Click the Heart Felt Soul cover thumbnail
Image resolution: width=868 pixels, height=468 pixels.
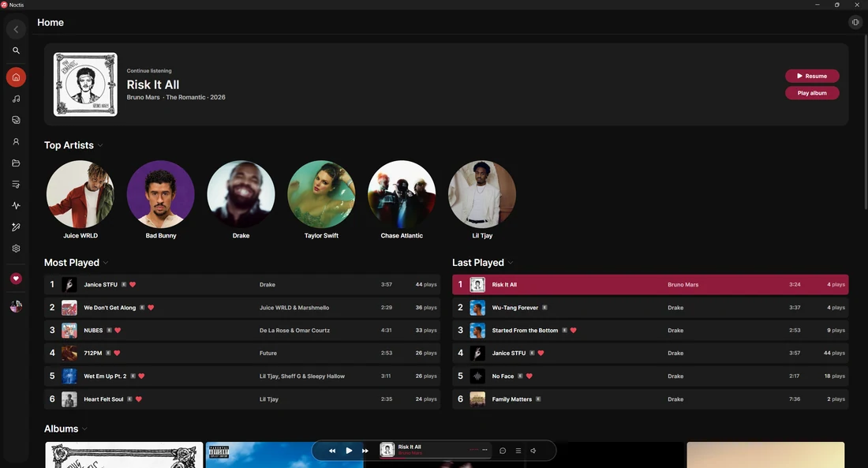tap(69, 399)
